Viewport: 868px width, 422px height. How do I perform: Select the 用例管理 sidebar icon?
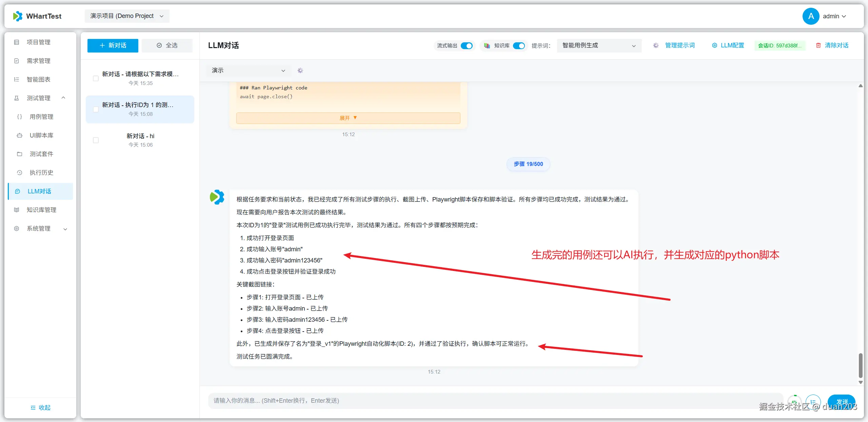tap(19, 117)
